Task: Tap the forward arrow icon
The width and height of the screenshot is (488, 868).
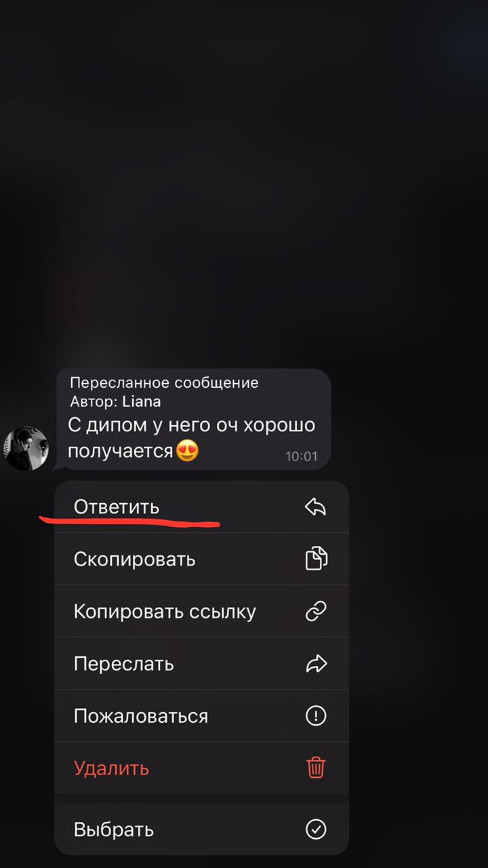Action: pos(316,663)
